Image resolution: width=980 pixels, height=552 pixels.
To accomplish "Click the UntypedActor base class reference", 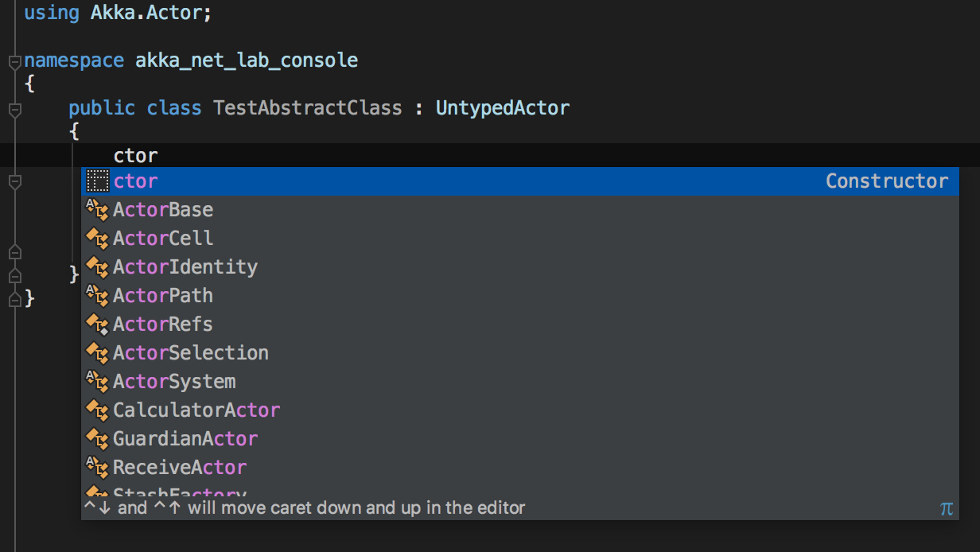I will (x=502, y=108).
